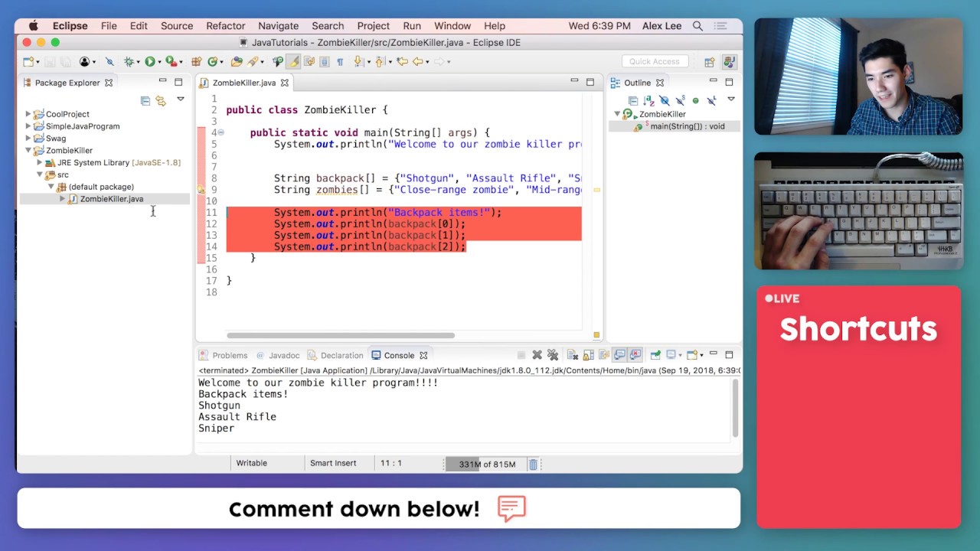Clear the Console output
Screen dimensions: 980x551
tap(572, 355)
